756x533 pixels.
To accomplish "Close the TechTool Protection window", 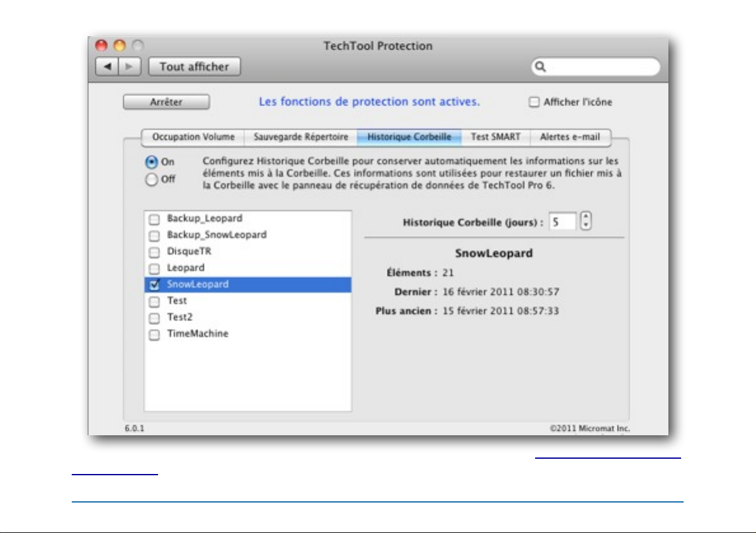I will tap(102, 46).
